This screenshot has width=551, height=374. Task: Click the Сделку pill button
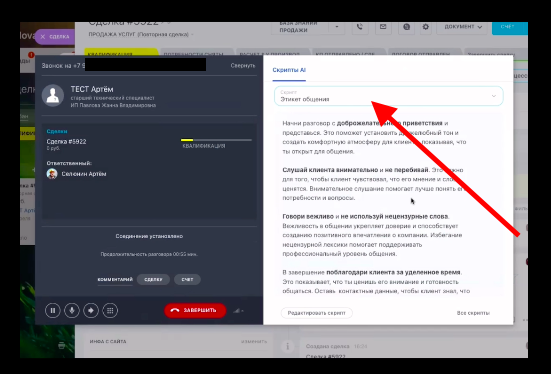(153, 279)
